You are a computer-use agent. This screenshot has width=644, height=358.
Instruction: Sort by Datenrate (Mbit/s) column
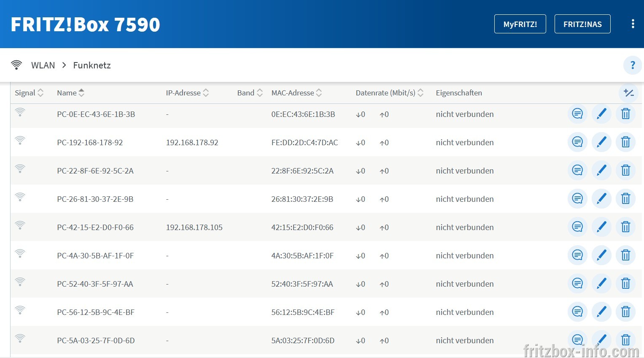(x=389, y=93)
